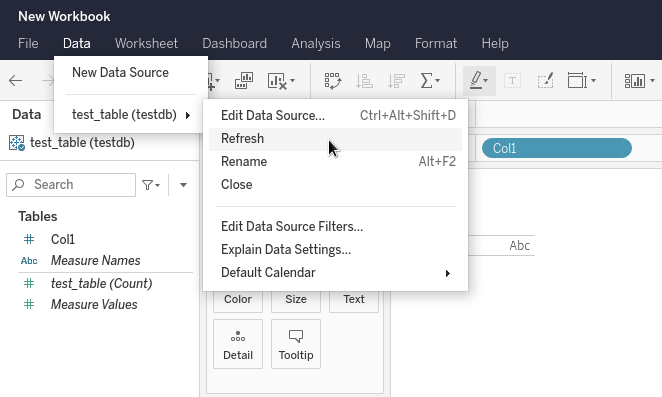Image resolution: width=662 pixels, height=397 pixels.
Task: Open the Highlight dropdown arrow
Action: 486,80
